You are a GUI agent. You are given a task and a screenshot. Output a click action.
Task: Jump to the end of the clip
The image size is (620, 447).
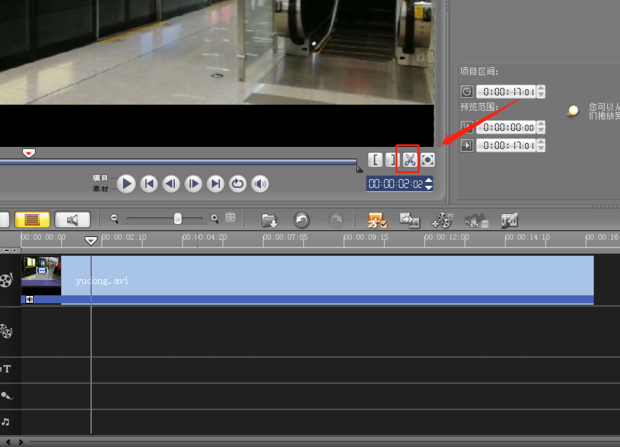[215, 184]
